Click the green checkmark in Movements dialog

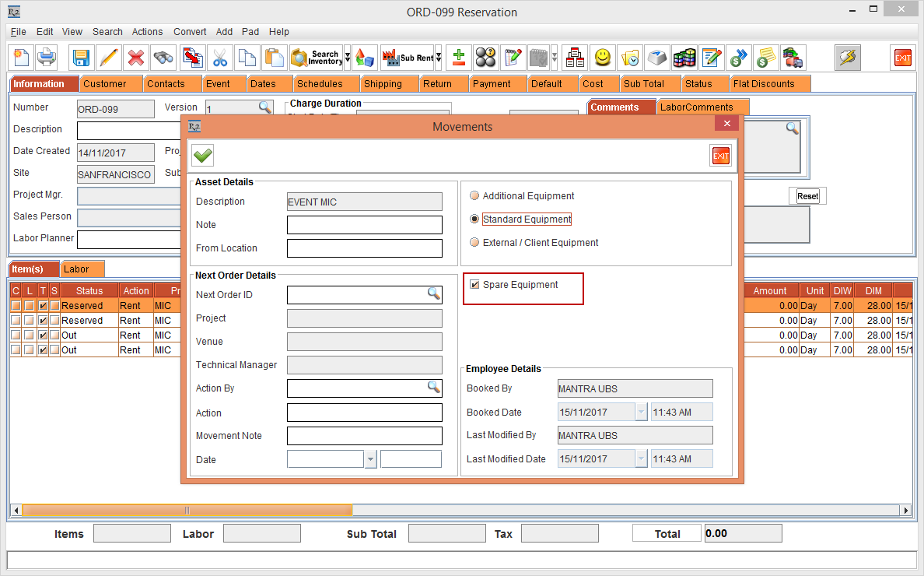(203, 155)
